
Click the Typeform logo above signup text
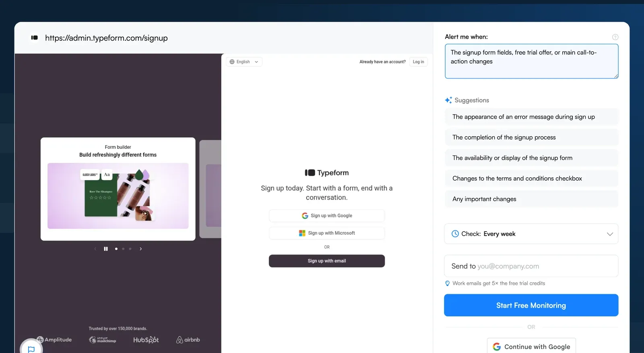pos(327,172)
